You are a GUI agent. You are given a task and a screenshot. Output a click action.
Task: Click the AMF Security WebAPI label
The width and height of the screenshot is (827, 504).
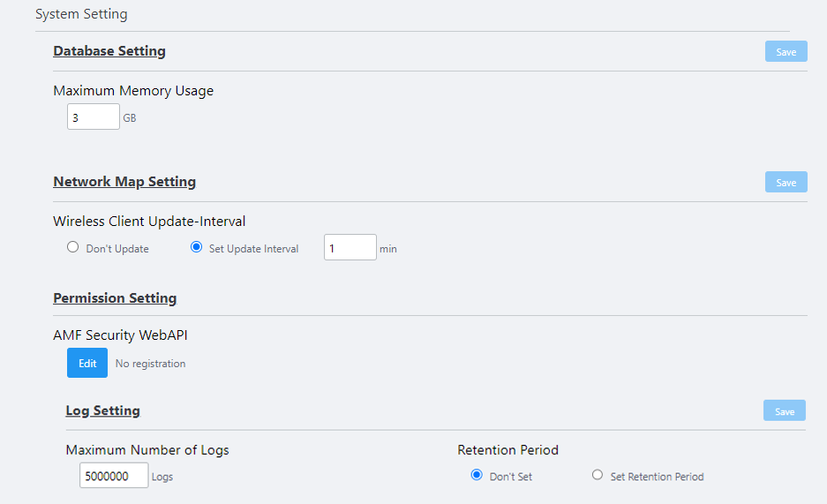pos(121,335)
